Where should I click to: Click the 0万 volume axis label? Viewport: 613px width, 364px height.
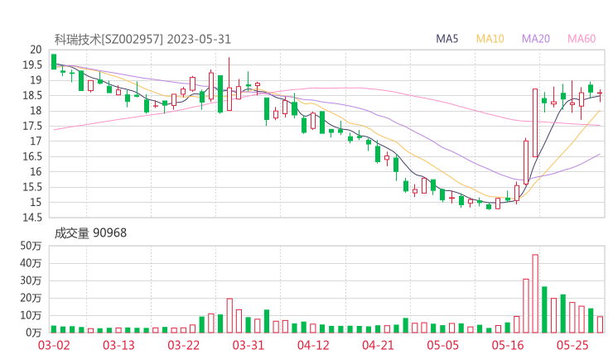tap(34, 333)
